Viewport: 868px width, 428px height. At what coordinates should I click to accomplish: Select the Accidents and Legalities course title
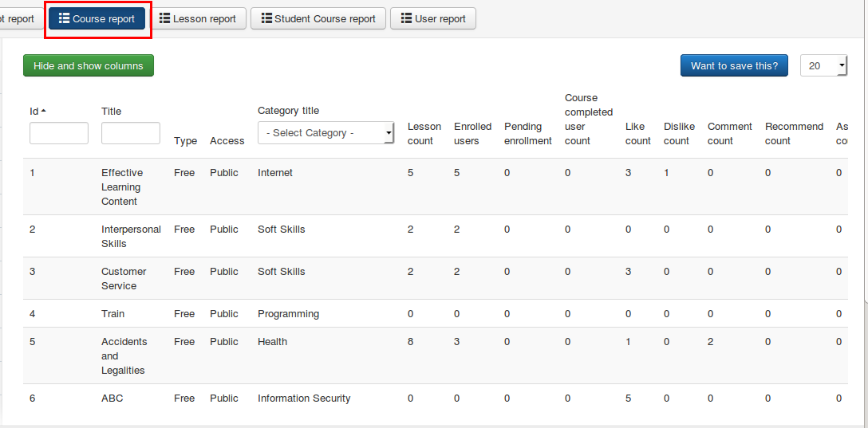point(124,355)
